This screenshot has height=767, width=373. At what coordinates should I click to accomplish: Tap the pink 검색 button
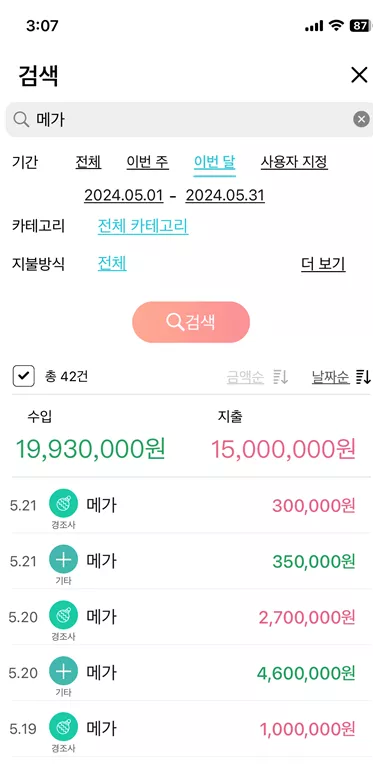click(191, 322)
